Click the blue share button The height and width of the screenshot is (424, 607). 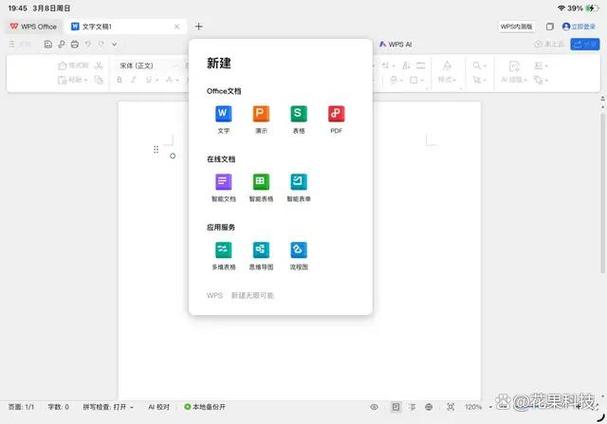585,44
